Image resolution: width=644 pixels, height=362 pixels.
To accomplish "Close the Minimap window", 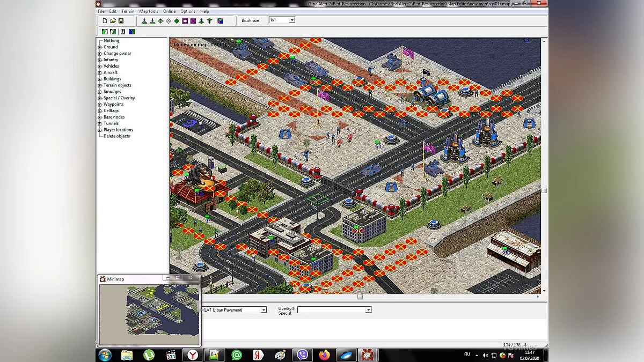I will coord(191,278).
